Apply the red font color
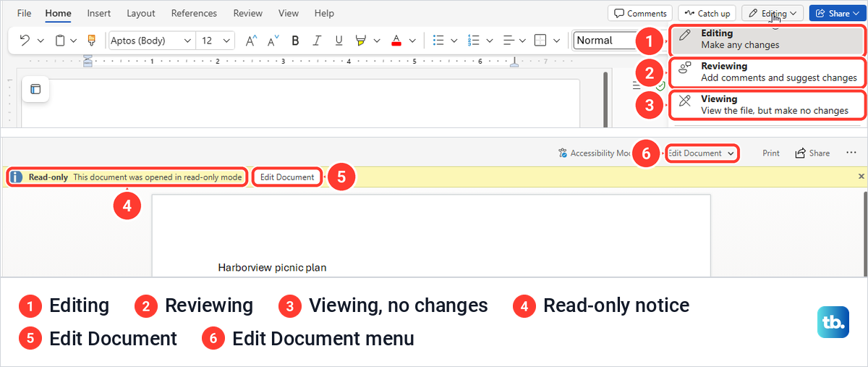 coord(396,41)
